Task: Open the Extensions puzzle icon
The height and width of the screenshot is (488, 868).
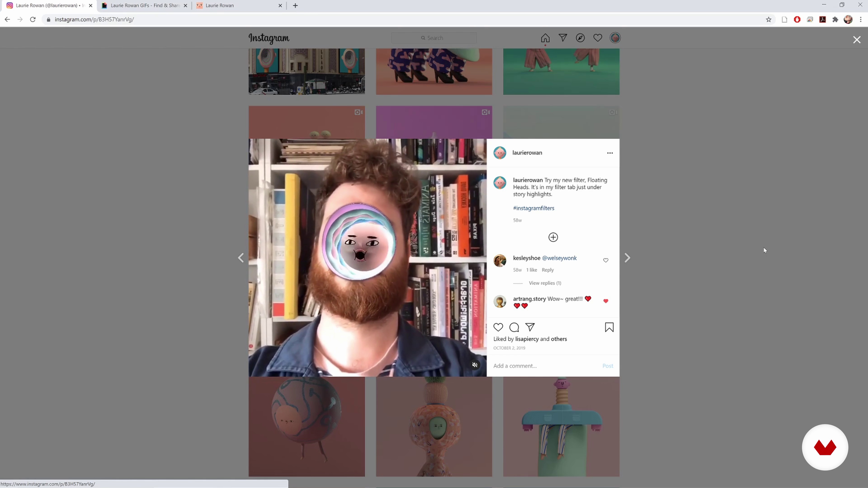Action: (835, 19)
